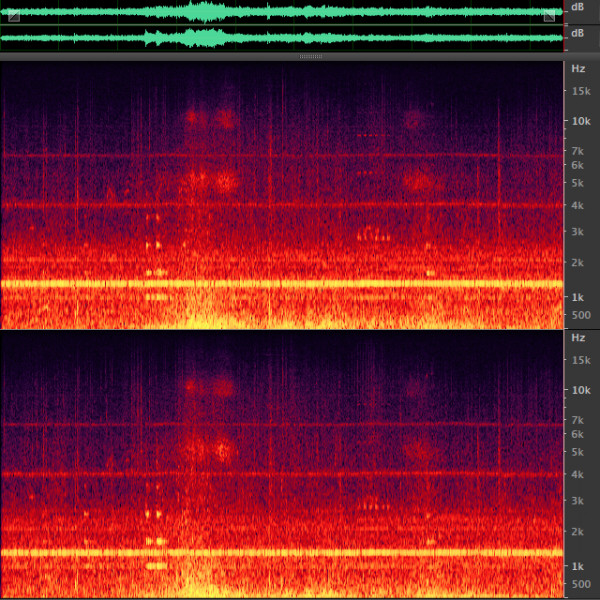Select 15k mark on lower frequency ruler
The height and width of the screenshot is (600, 600).
[x=579, y=361]
